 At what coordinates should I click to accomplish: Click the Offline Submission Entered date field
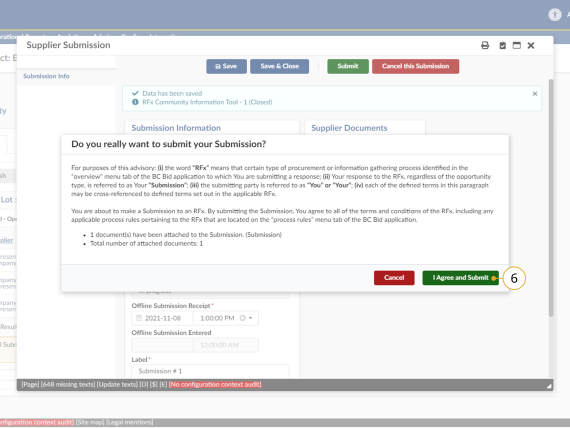(x=162, y=345)
